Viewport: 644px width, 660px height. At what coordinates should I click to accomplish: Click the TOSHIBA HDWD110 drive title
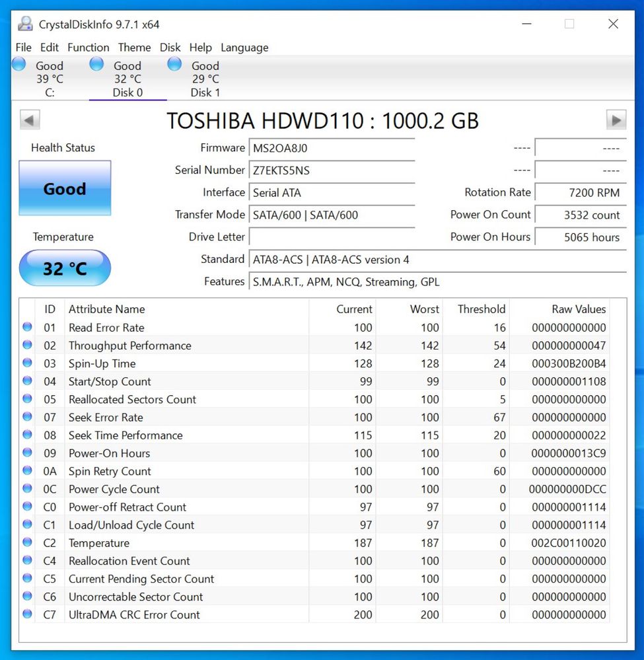322,121
